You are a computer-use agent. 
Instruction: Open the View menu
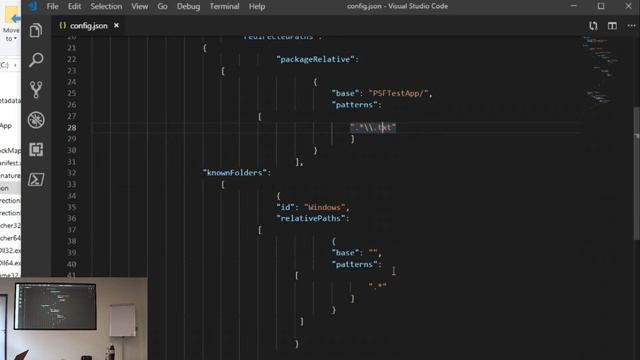click(140, 6)
